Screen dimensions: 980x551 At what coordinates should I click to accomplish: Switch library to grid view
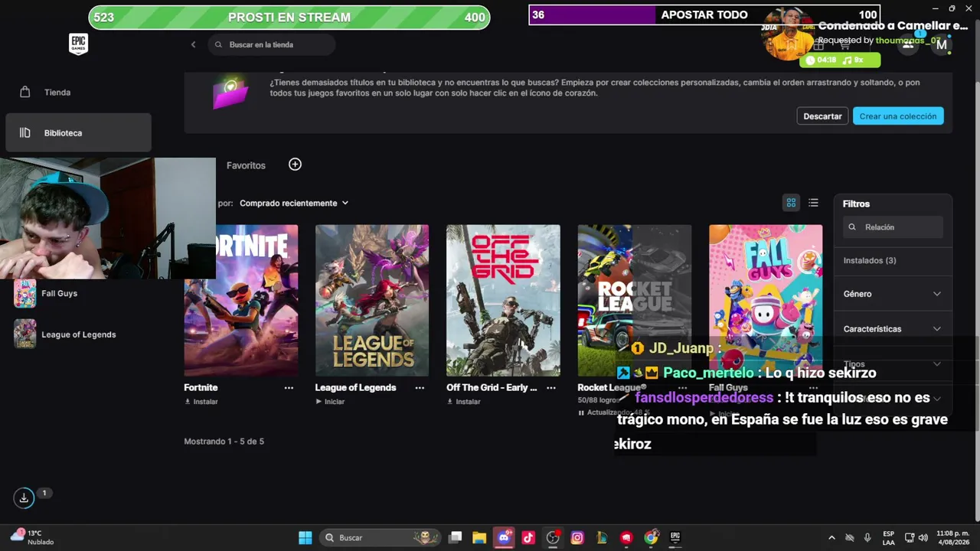(791, 203)
